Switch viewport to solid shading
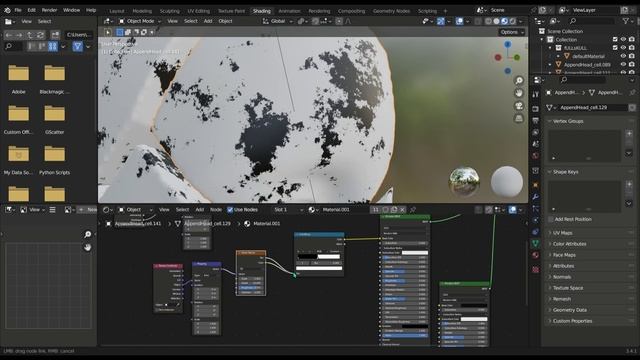 coord(496,21)
